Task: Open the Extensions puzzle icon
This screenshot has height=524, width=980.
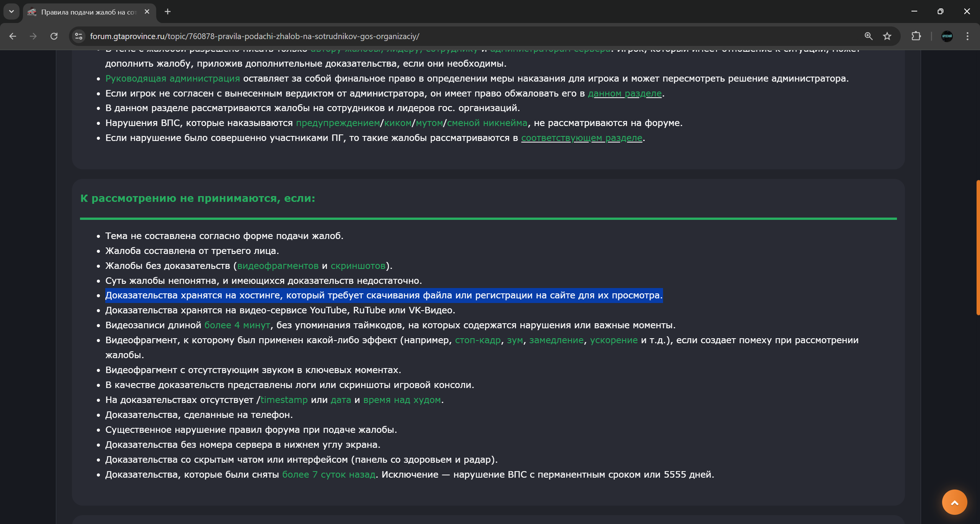Action: pyautogui.click(x=916, y=36)
